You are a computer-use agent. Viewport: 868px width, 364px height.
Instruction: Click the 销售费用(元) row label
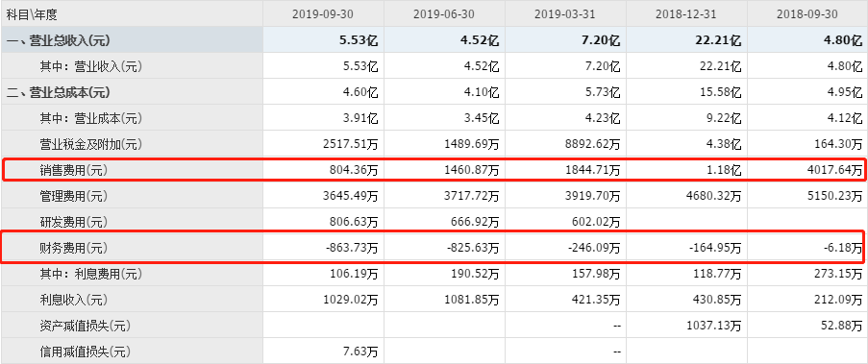(x=74, y=170)
